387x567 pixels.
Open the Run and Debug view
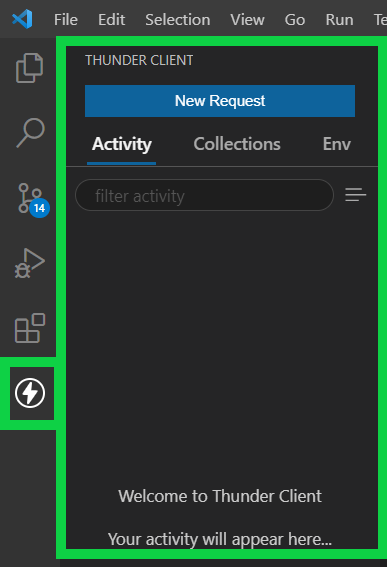(30, 263)
